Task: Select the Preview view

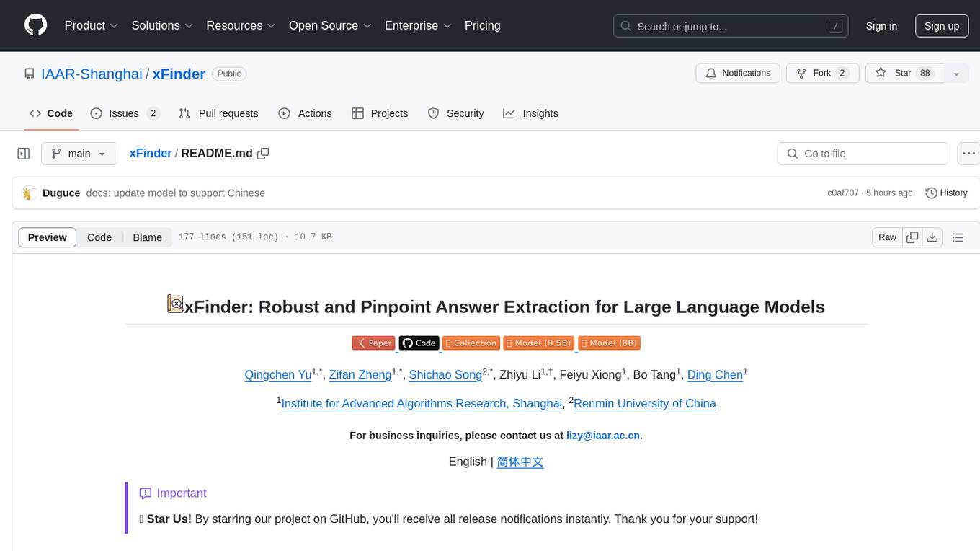Action: coord(48,237)
